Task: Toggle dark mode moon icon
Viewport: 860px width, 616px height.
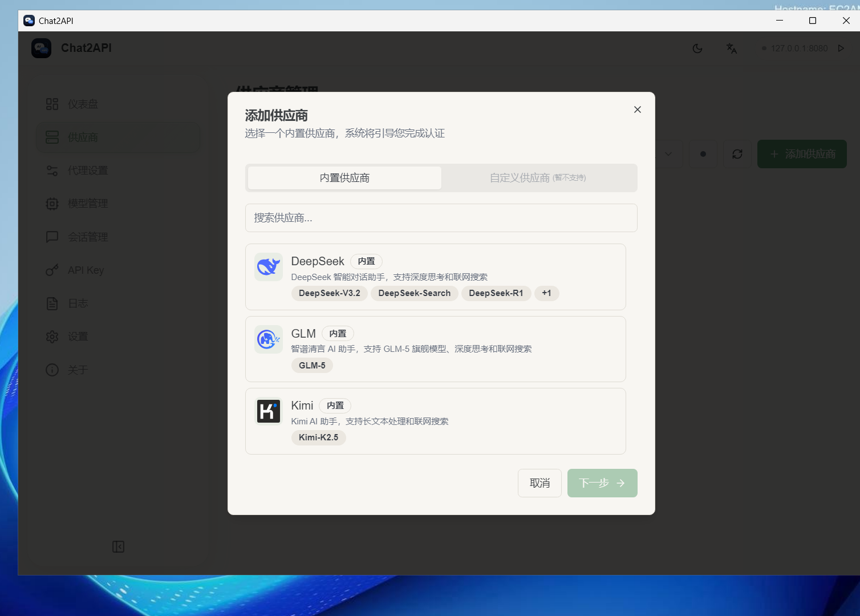Action: (697, 48)
